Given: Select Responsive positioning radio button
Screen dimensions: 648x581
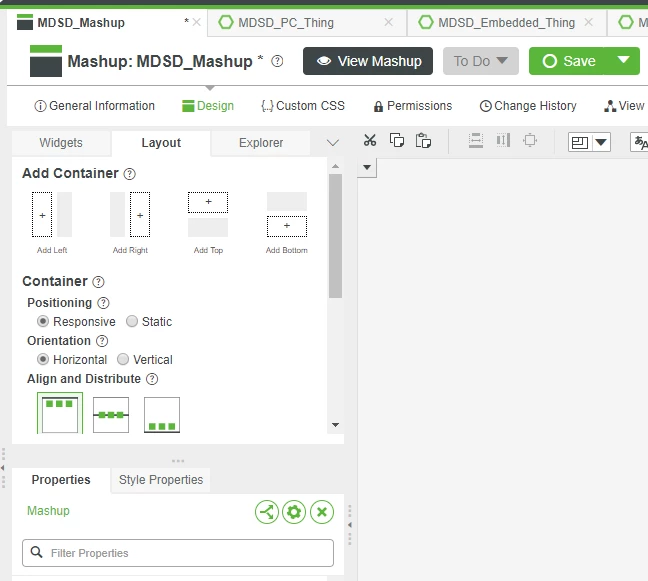Looking at the screenshot, I should [43, 321].
